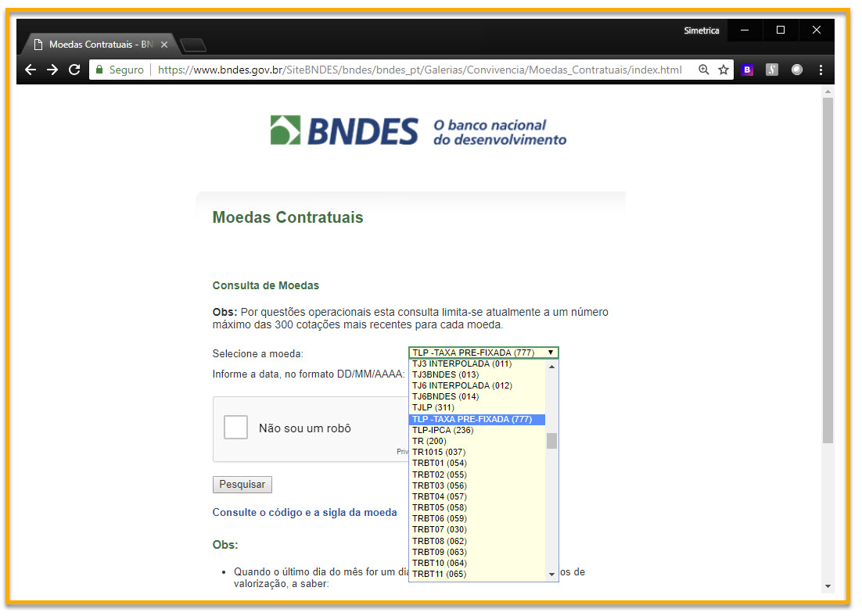Open the purple B extension icon
862x616 pixels.
point(747,70)
